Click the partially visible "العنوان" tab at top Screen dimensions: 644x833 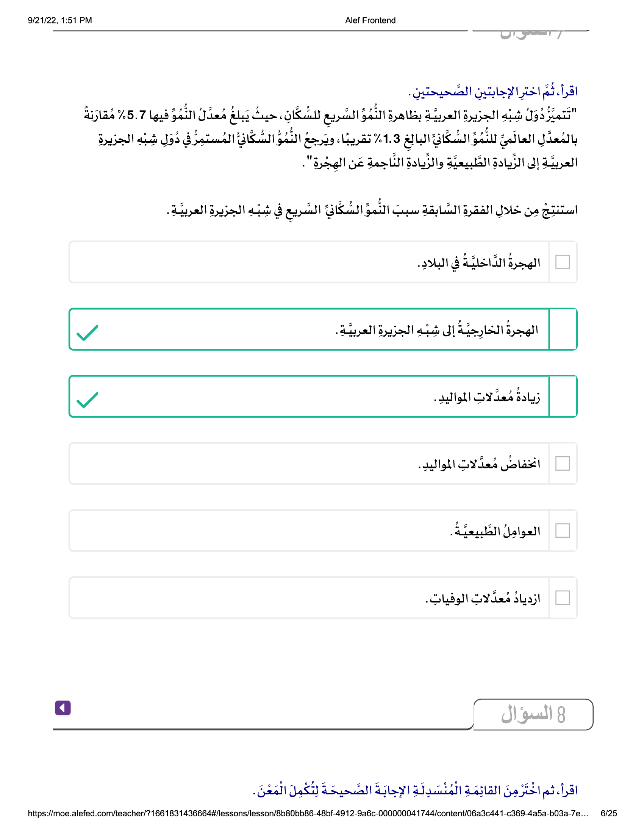tap(530, 34)
